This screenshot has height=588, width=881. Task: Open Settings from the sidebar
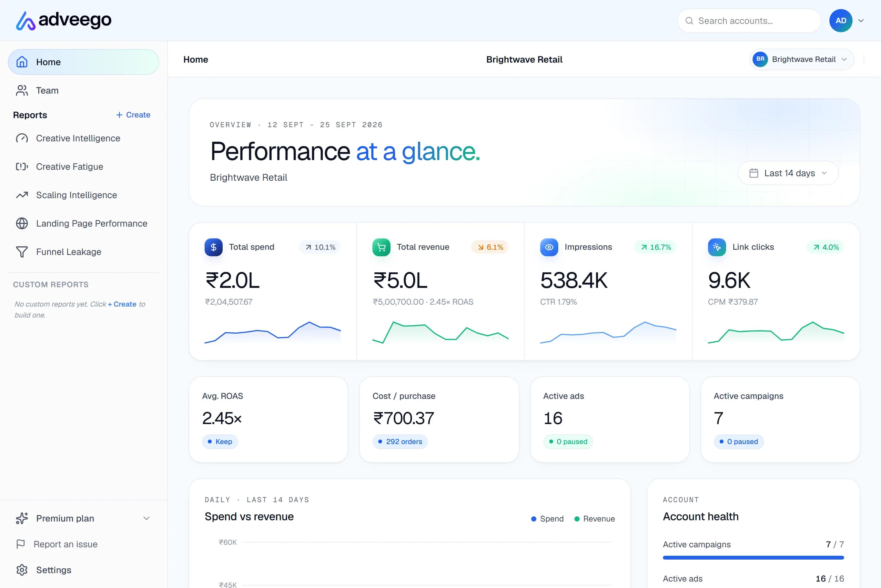tap(83, 570)
